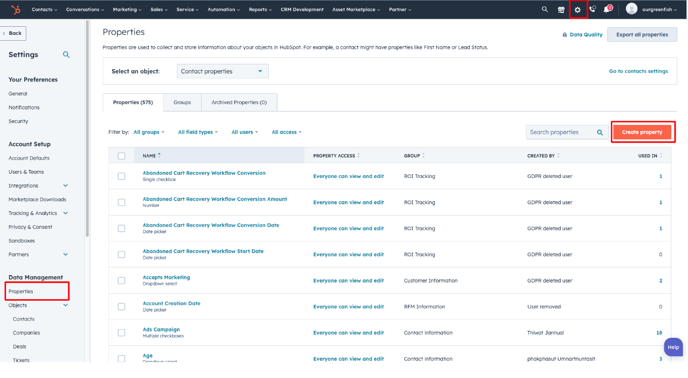Open the Contacts top menu
This screenshot has width=688, height=378.
44,9
